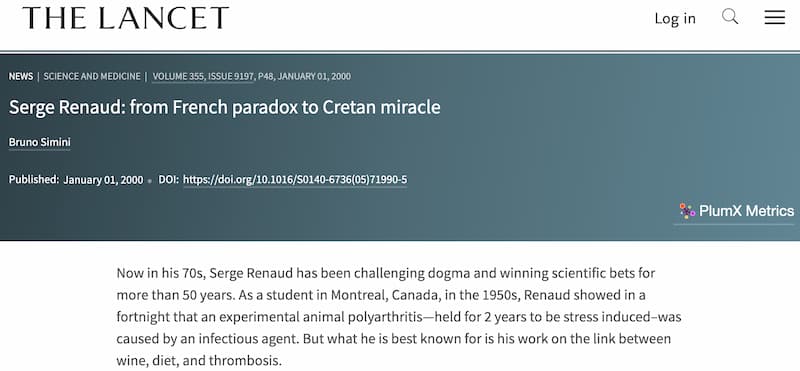Click the published date January 01, 2000

tap(103, 180)
